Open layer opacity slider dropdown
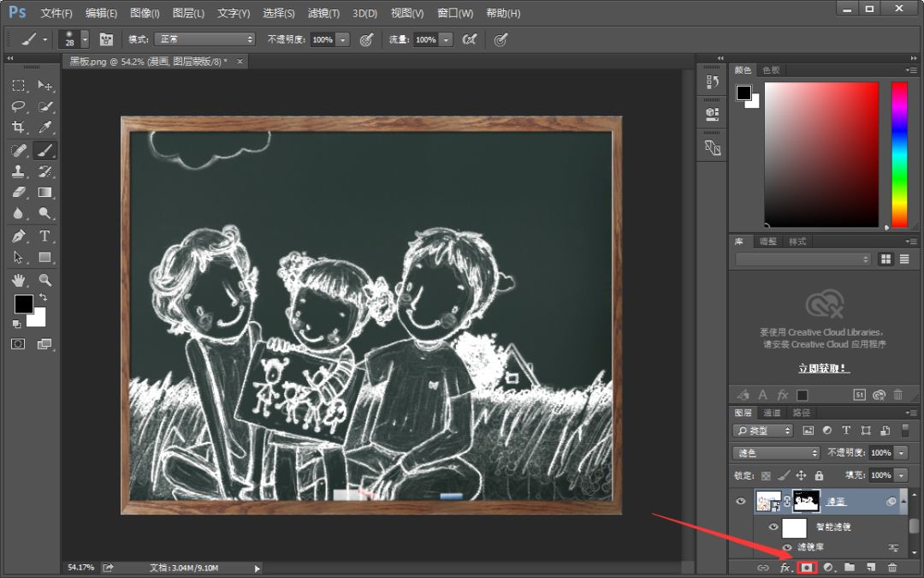 [x=901, y=453]
